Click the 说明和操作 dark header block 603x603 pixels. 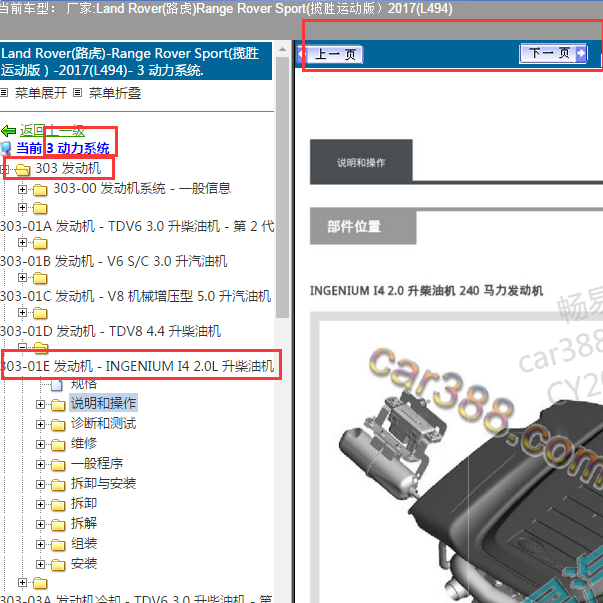coord(361,162)
